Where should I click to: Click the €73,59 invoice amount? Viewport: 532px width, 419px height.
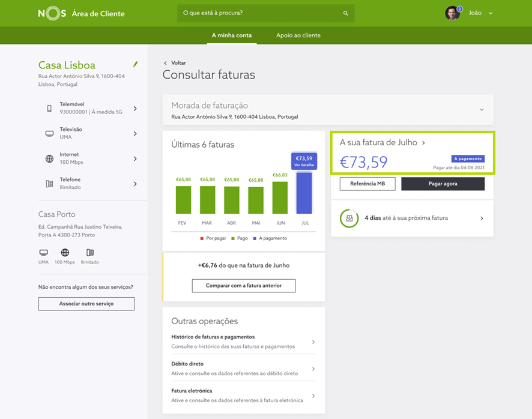[x=363, y=162]
